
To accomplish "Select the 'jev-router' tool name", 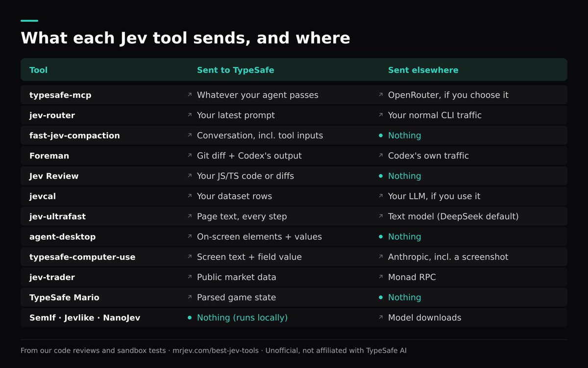I will point(52,115).
